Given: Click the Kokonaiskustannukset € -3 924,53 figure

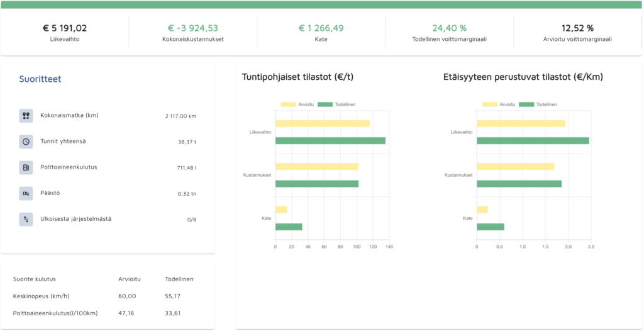Looking at the screenshot, I should [x=193, y=28].
